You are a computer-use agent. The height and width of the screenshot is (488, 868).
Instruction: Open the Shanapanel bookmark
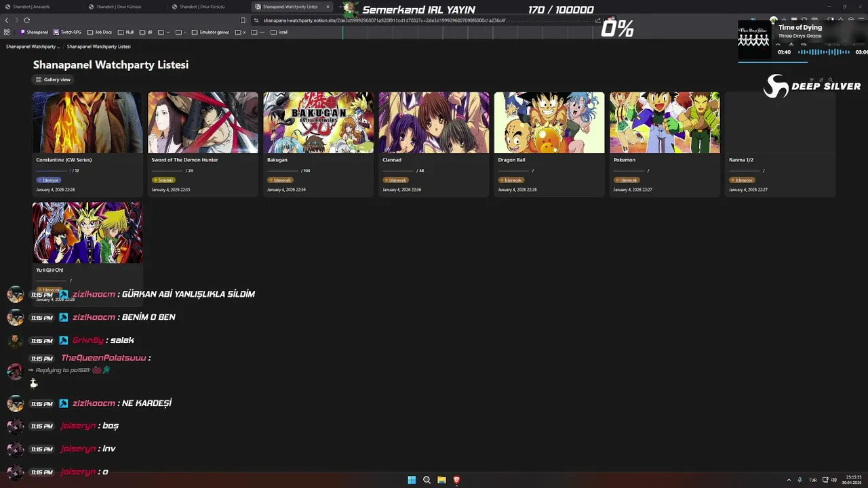pos(34,32)
